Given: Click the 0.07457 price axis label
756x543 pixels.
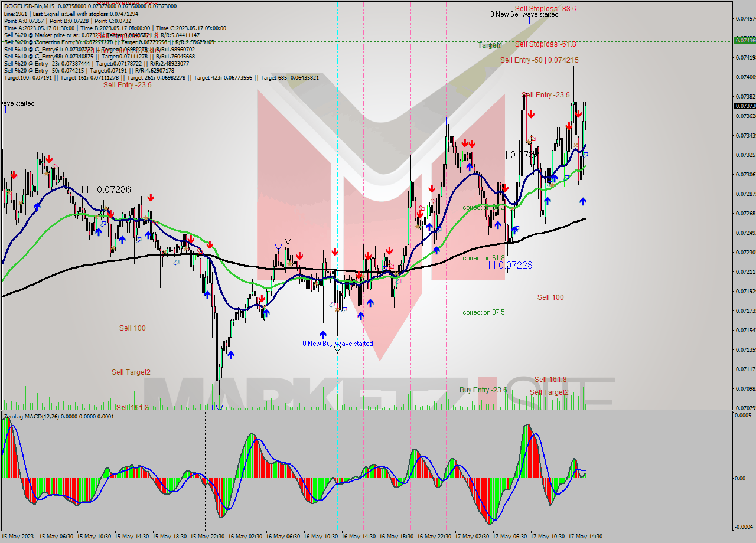Looking at the screenshot, I should 745,18.
